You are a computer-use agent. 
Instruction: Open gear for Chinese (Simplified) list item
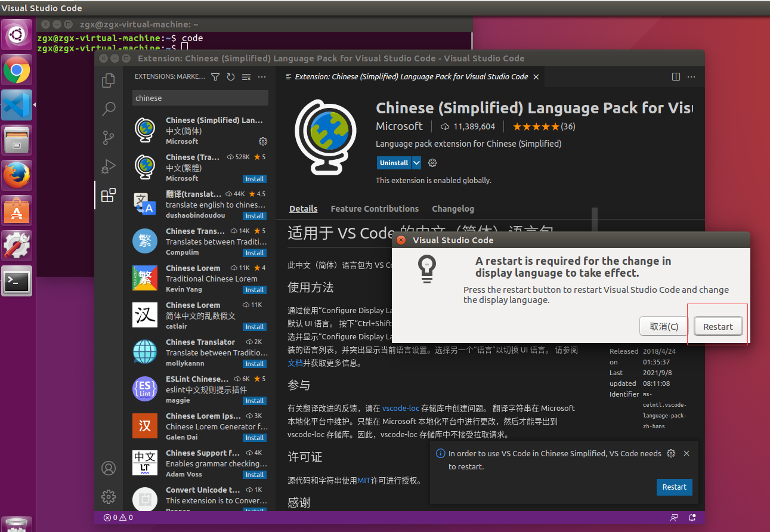pos(263,141)
